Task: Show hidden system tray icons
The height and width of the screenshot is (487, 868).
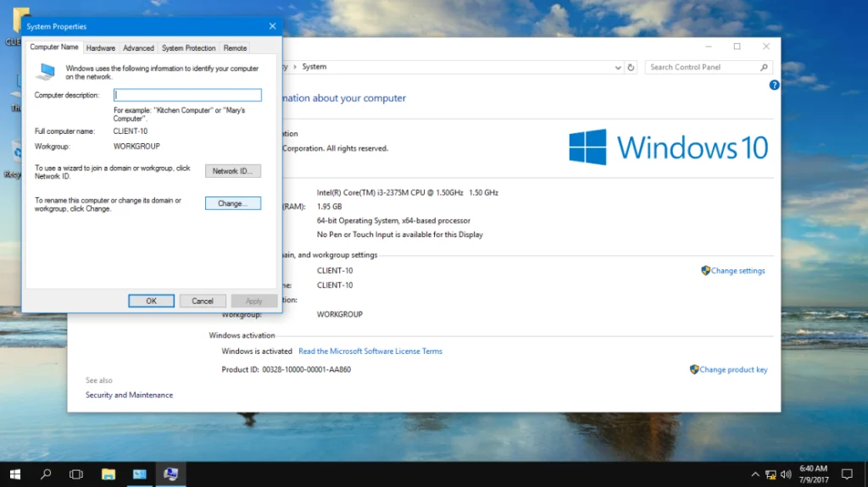Action: pyautogui.click(x=755, y=474)
